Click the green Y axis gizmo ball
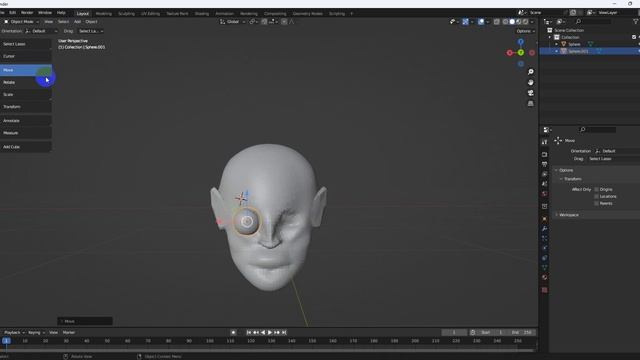 [521, 53]
